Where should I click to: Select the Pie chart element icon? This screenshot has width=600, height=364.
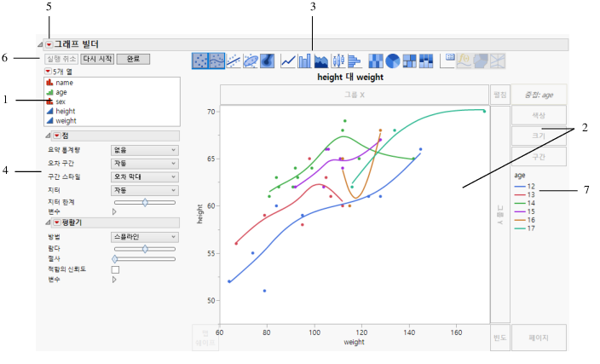[x=393, y=61]
